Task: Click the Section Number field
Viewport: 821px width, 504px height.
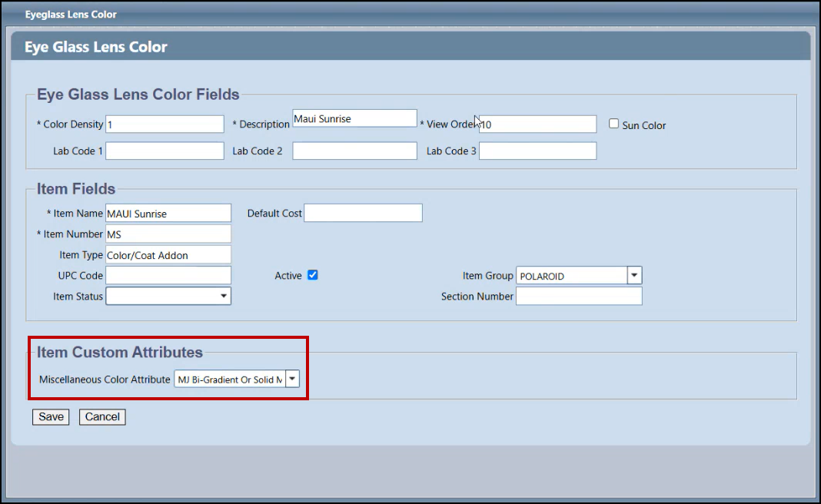Action: point(578,296)
